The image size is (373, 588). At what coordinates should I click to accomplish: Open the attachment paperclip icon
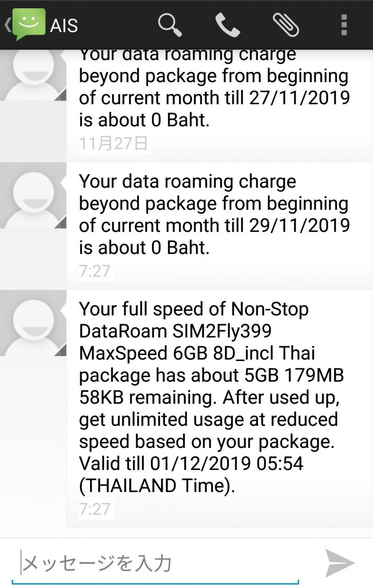[286, 24]
